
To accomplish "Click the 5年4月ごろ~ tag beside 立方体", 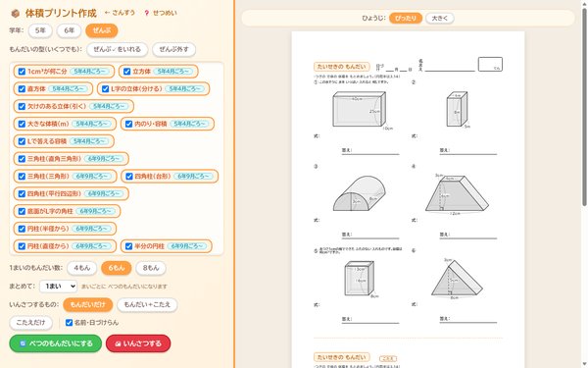I will tap(172, 72).
